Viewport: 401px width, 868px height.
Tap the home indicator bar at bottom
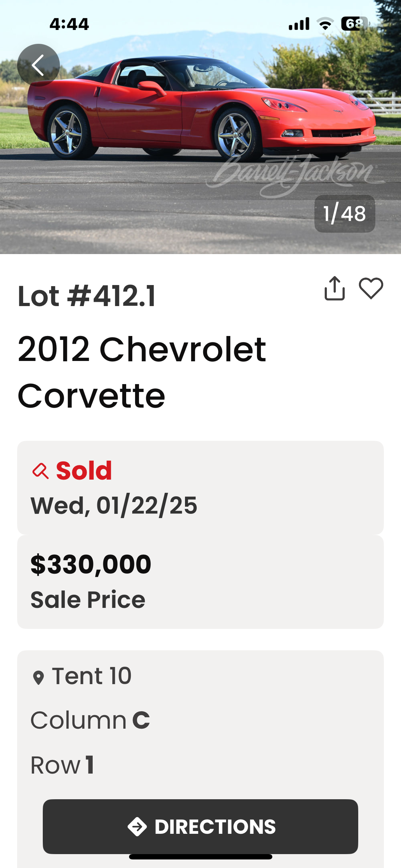(x=200, y=857)
